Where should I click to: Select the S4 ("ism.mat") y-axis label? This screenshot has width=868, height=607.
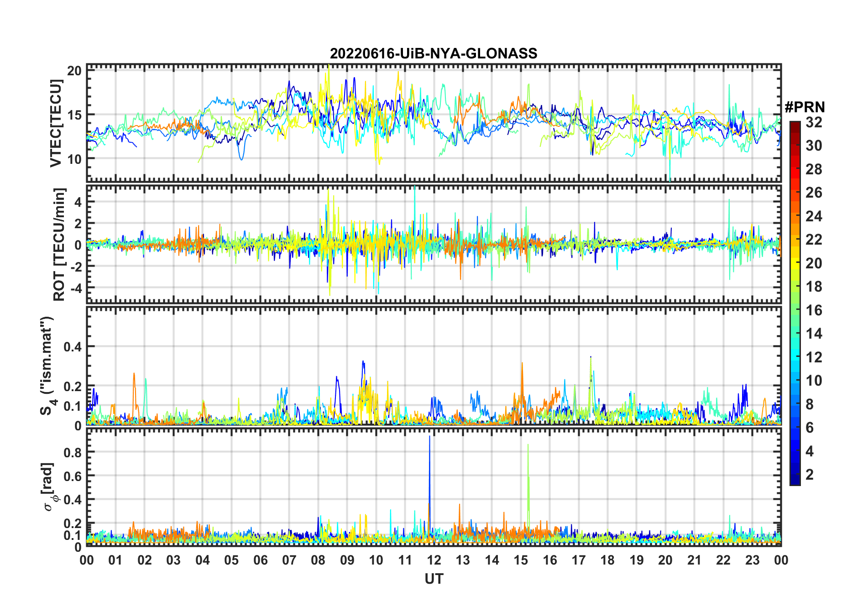coord(47,366)
